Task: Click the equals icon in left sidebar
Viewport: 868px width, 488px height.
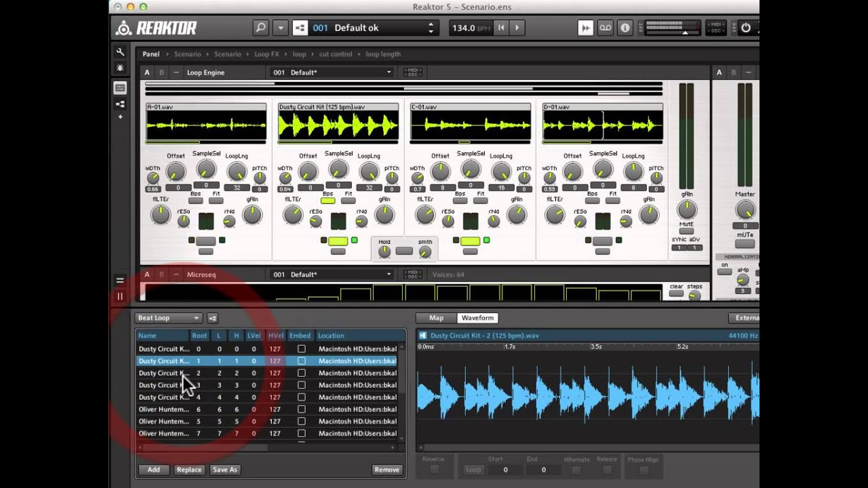Action: (x=120, y=281)
